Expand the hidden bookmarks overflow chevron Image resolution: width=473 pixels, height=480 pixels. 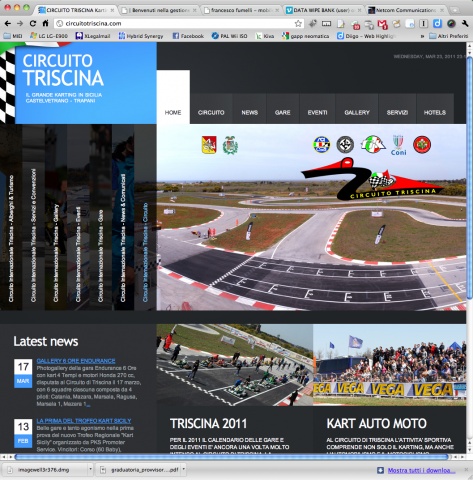point(423,36)
